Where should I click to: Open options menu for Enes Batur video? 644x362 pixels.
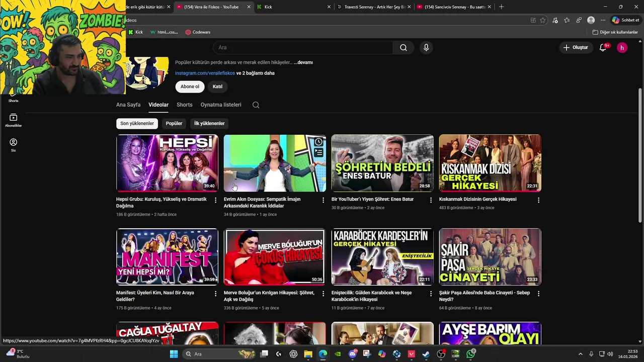click(431, 200)
